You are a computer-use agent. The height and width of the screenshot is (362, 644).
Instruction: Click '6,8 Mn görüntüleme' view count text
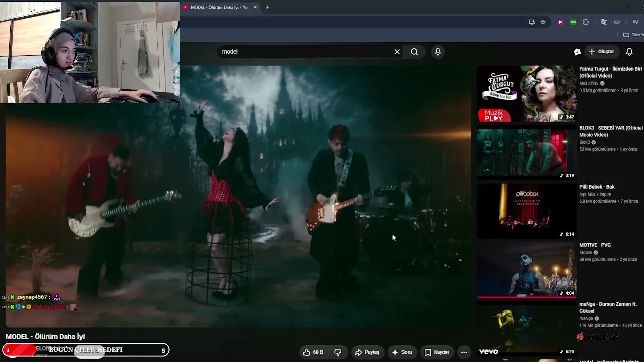[598, 201]
